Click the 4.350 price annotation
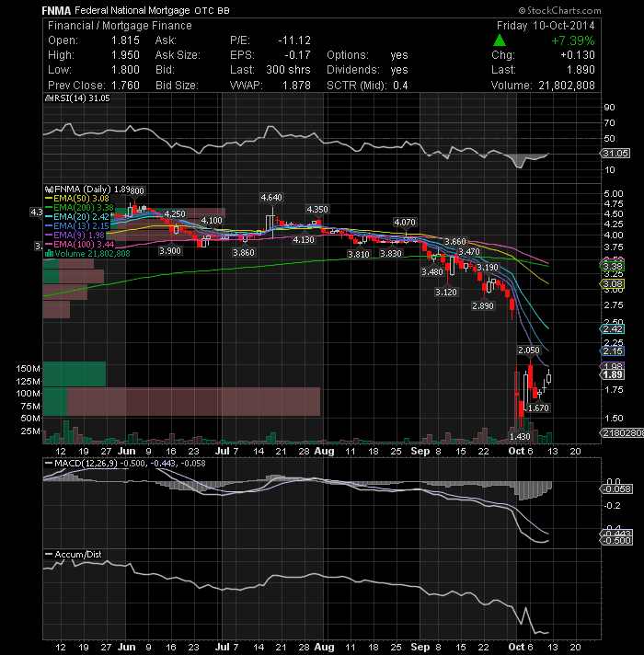The height and width of the screenshot is (655, 644). 317,209
